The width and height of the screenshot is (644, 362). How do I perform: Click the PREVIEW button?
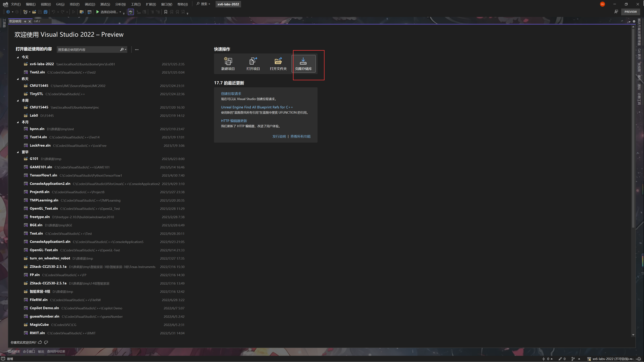click(x=630, y=12)
